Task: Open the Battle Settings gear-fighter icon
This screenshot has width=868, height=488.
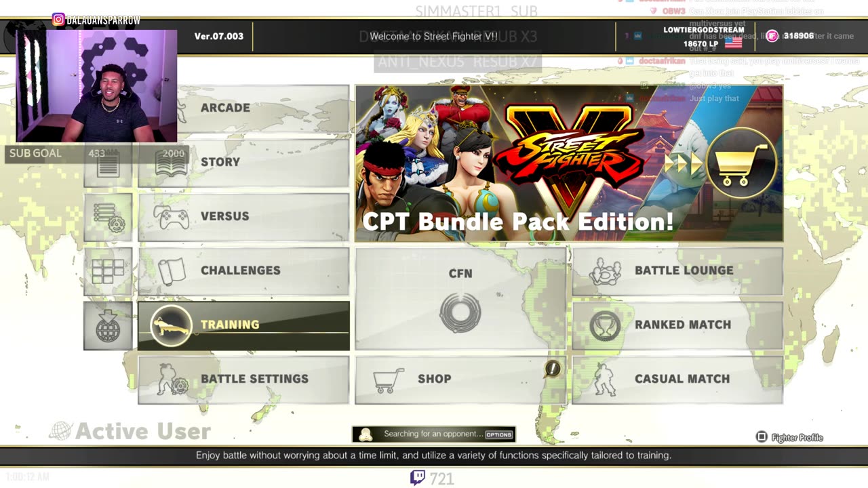Action: [x=172, y=380]
